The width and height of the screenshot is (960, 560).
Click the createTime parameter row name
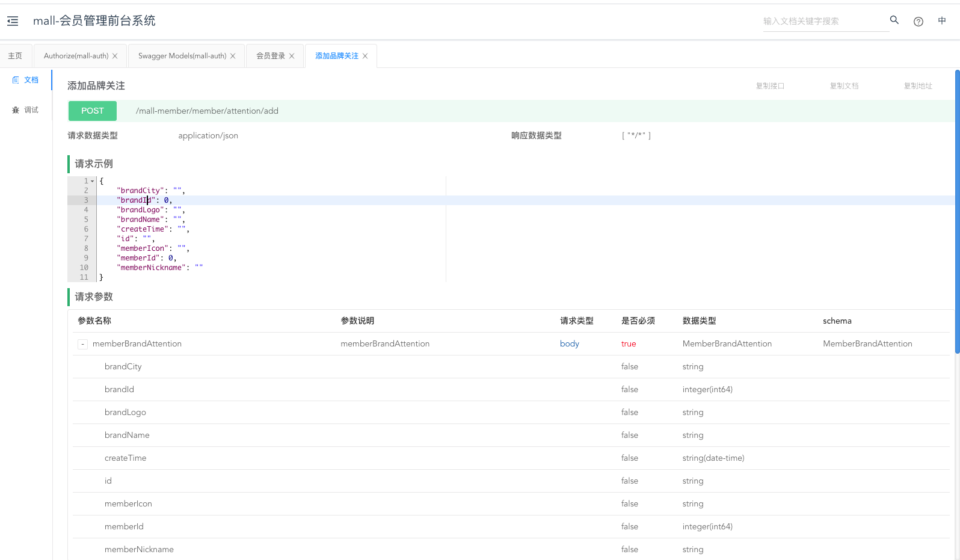tap(125, 458)
